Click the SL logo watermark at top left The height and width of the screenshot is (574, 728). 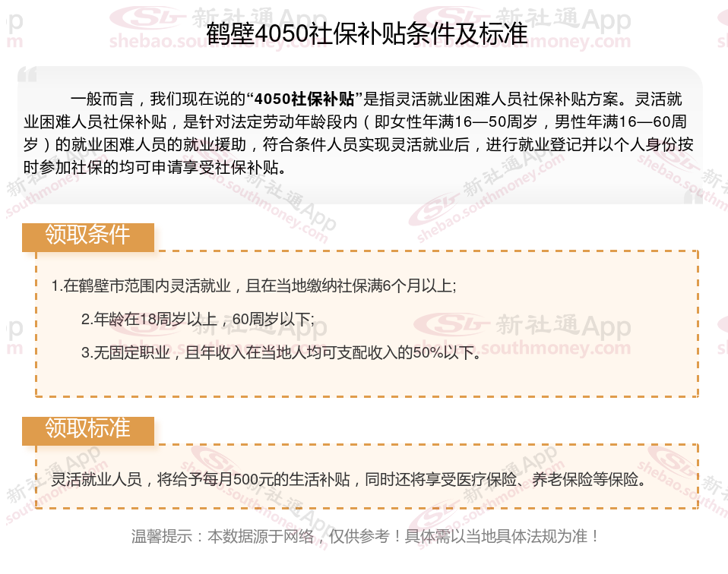144,18
